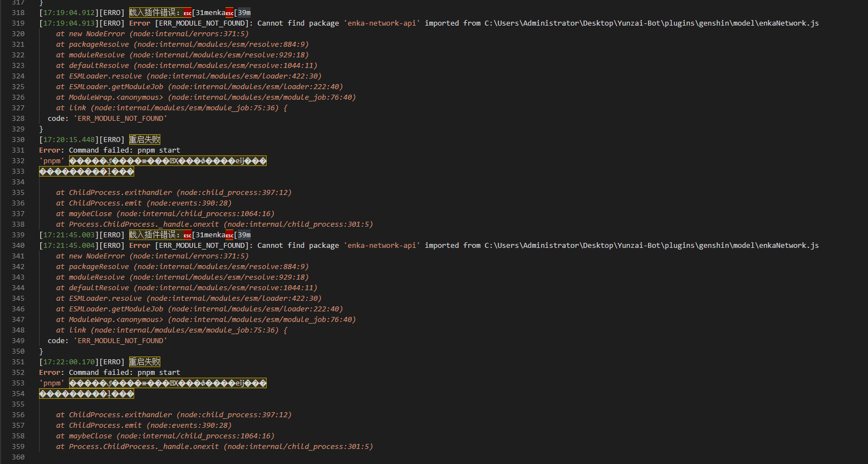Click the 'pnpm' text on line 332
The image size is (868, 464).
(x=51, y=160)
